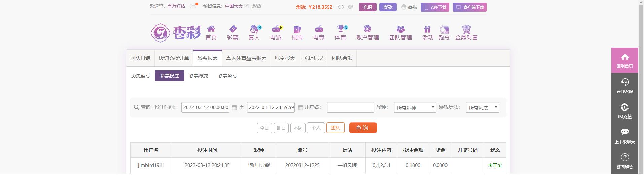Open the 电游 games nav icon
The width and height of the screenshot is (644, 184).
pyautogui.click(x=276, y=29)
